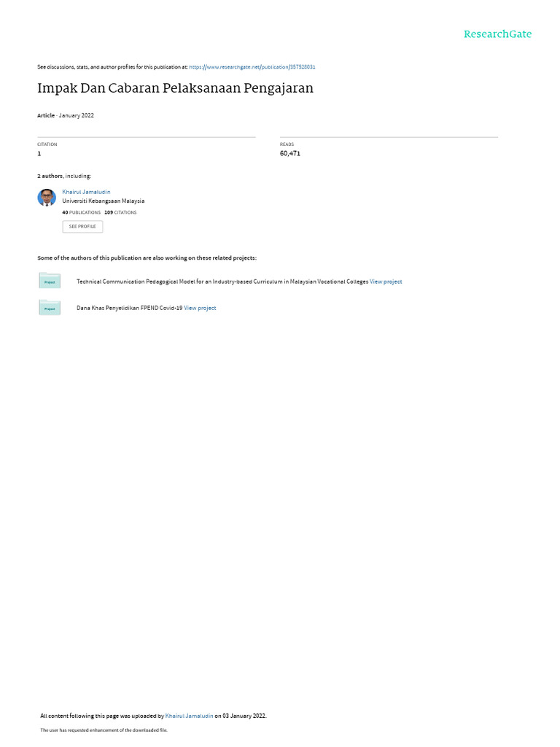560x747 pixels.
Task: Click the Technical Communication Pedagogical Model project title
Action: 222,282
